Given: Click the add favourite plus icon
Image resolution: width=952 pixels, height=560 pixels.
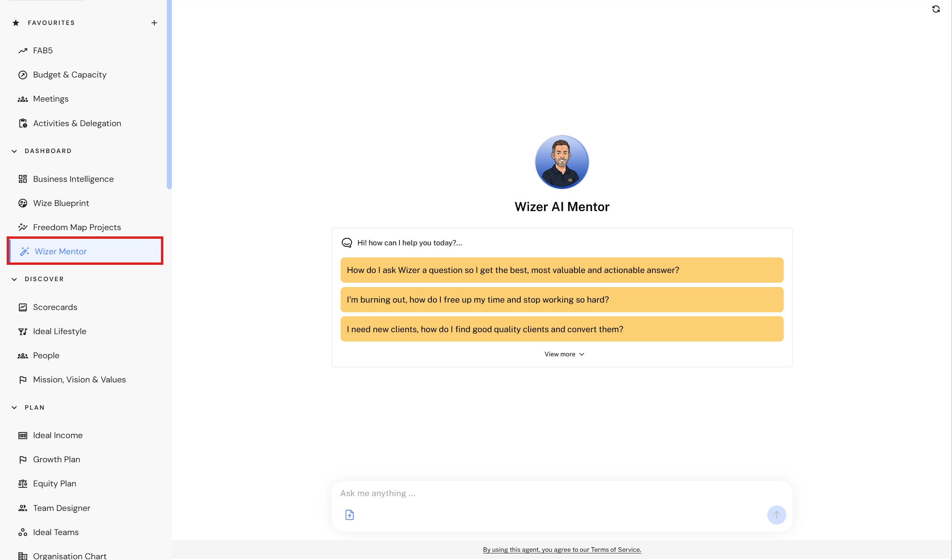Looking at the screenshot, I should (x=154, y=23).
